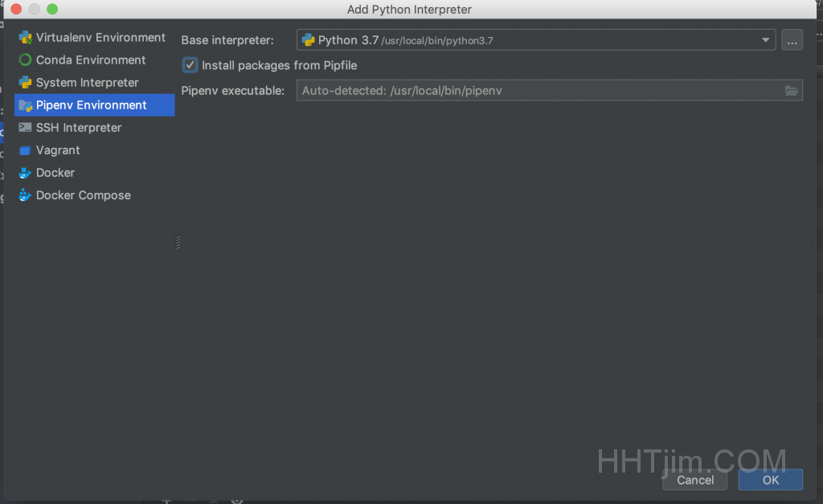The width and height of the screenshot is (823, 504).
Task: Click the Pipenv folder icon
Action: 25,105
